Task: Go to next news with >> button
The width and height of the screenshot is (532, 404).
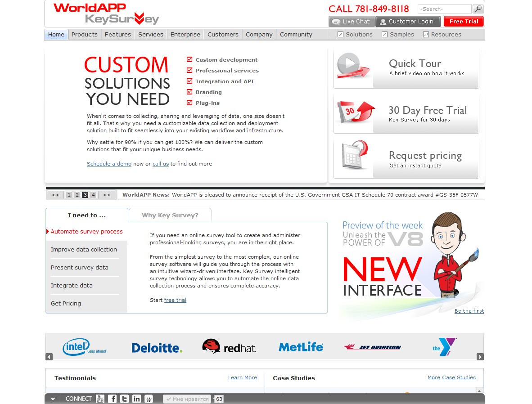Action: [107, 195]
